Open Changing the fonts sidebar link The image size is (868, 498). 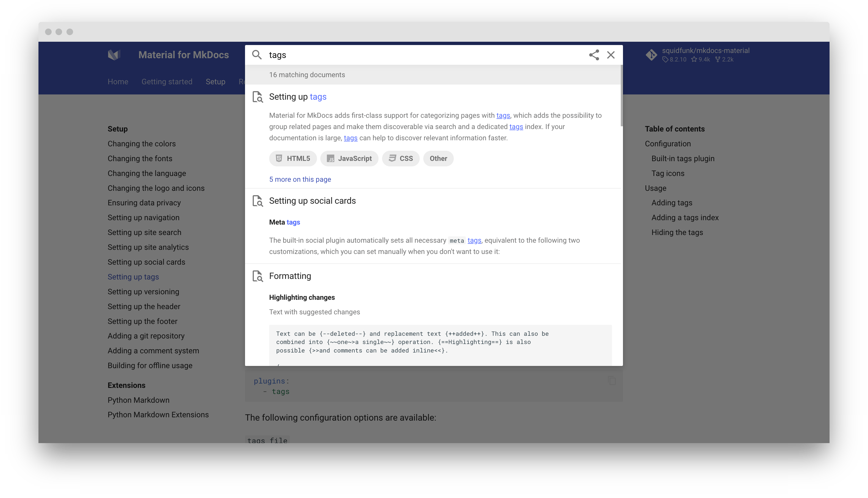click(140, 158)
